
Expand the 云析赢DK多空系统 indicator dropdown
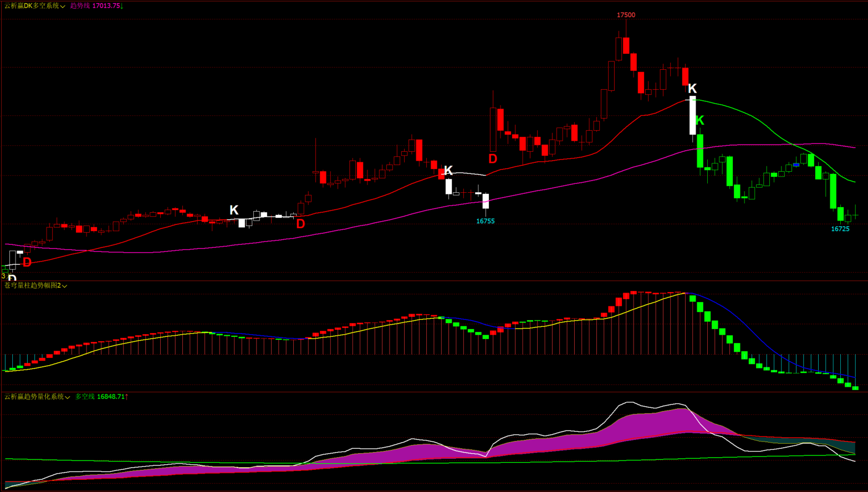63,6
